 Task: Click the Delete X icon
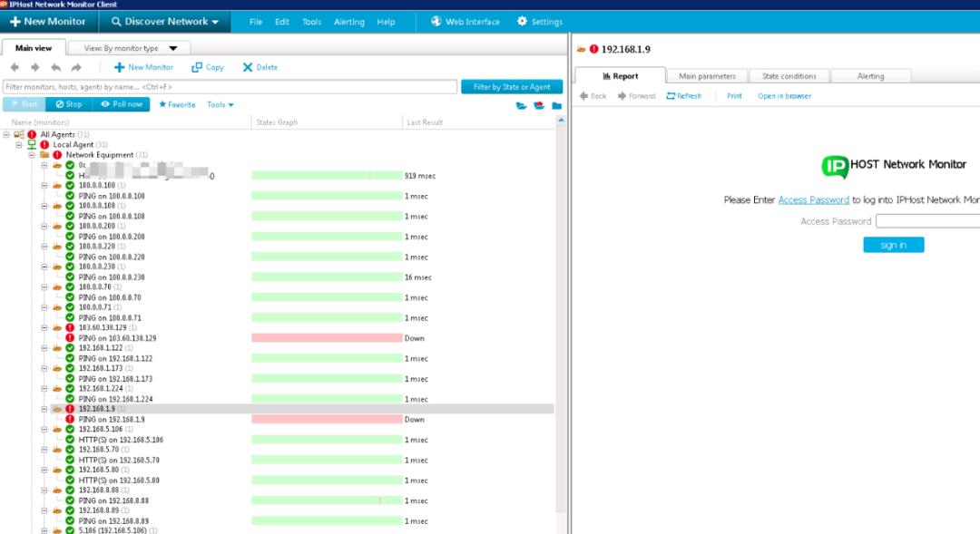click(248, 67)
